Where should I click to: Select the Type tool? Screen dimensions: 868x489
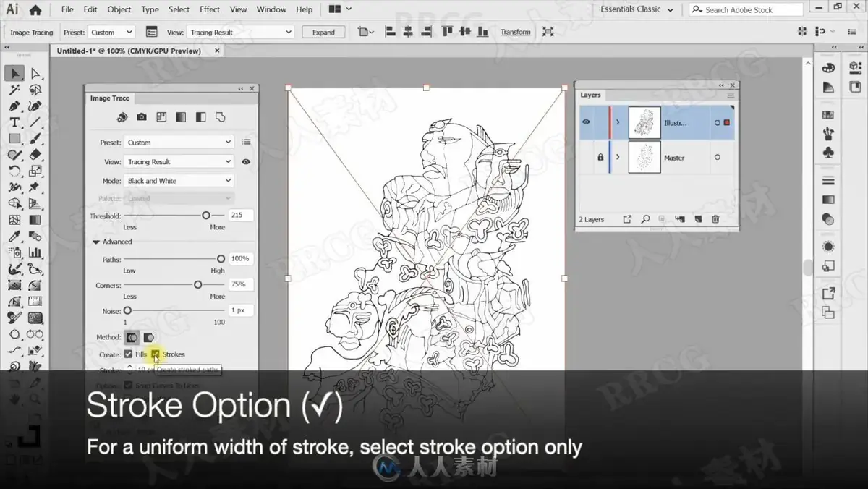coord(14,123)
